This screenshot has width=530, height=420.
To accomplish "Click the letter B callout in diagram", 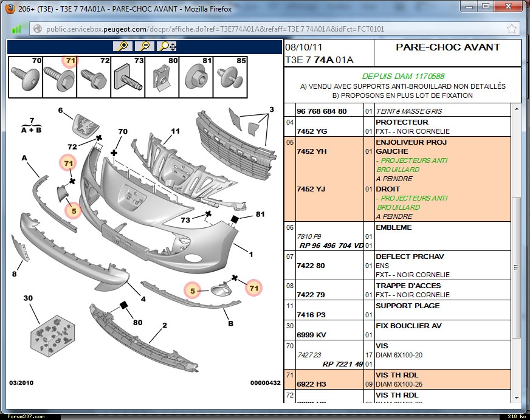I will point(231,323).
